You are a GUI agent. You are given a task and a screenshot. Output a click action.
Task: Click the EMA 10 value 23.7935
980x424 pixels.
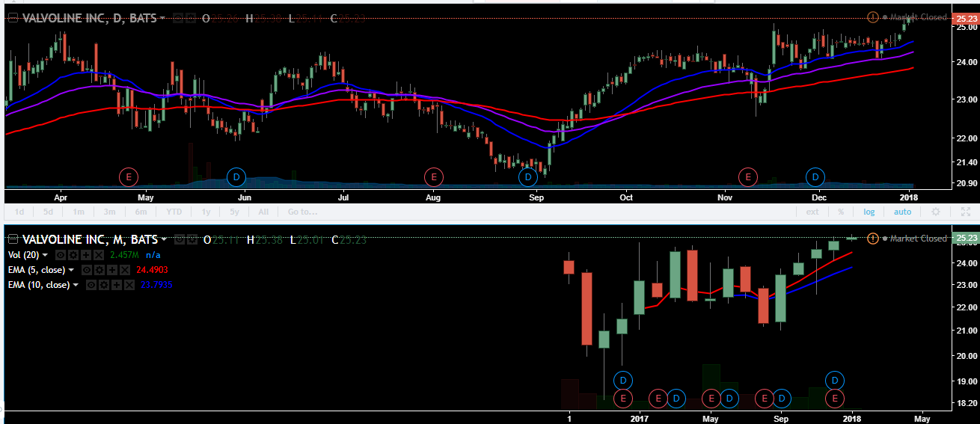(156, 285)
